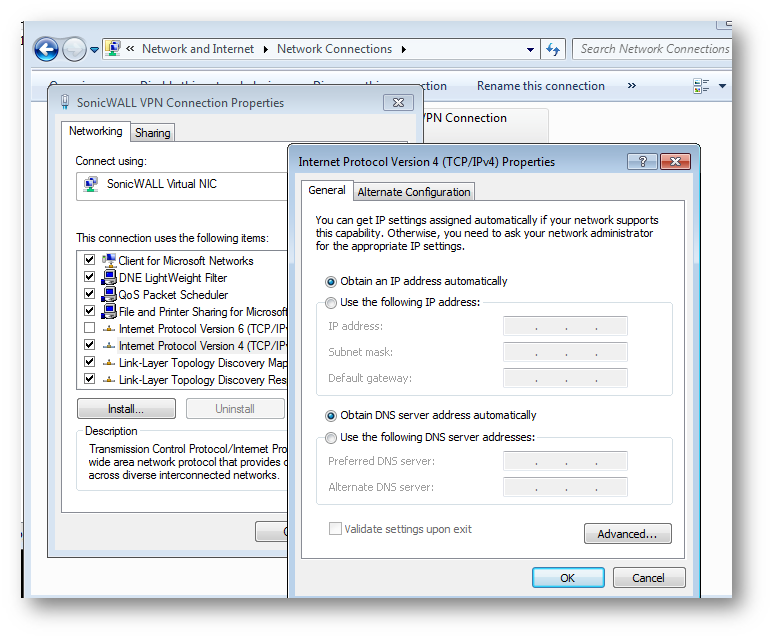Open the address bar history dropdown
The height and width of the screenshot is (640, 774).
530,49
